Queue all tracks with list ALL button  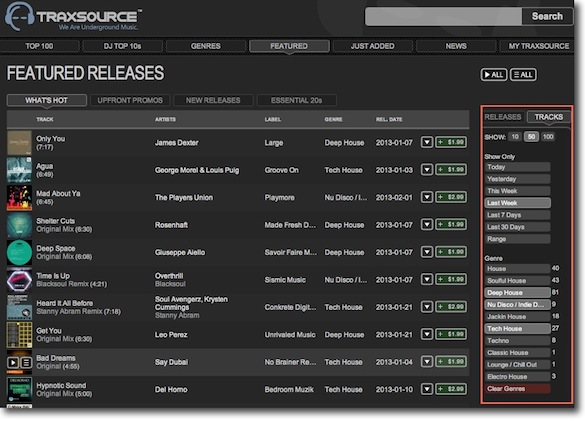pos(523,75)
